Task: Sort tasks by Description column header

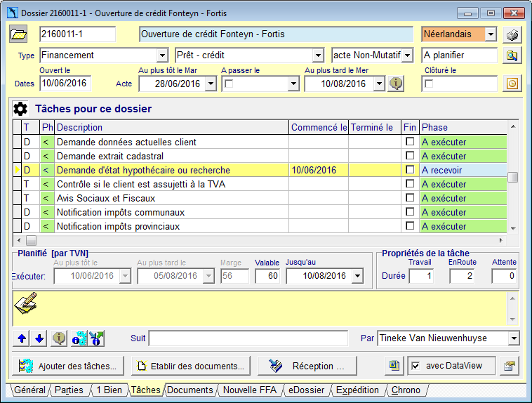Action: 172,127
